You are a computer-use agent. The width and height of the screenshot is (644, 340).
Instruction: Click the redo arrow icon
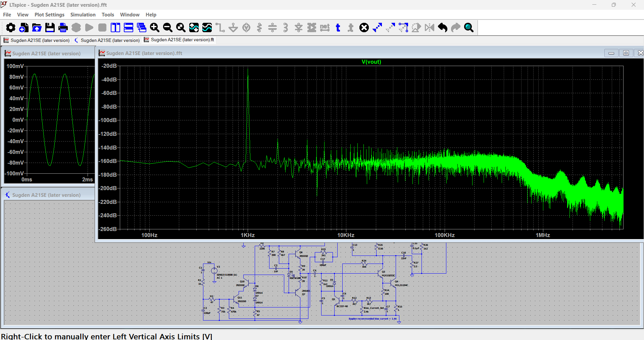pyautogui.click(x=456, y=27)
